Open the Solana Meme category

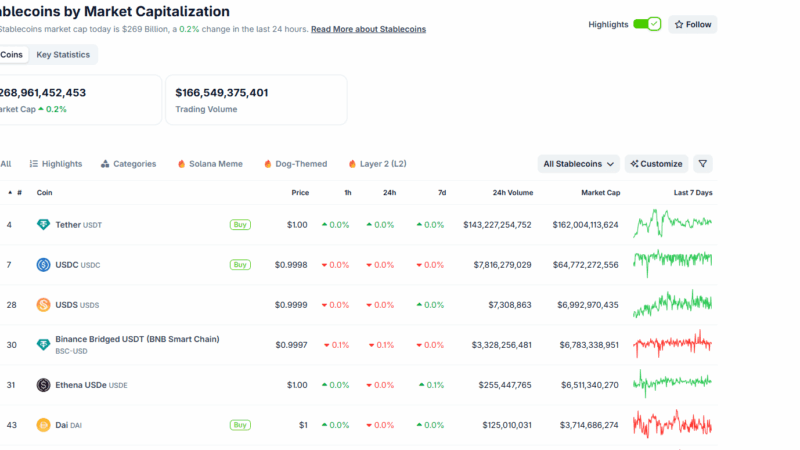(210, 164)
